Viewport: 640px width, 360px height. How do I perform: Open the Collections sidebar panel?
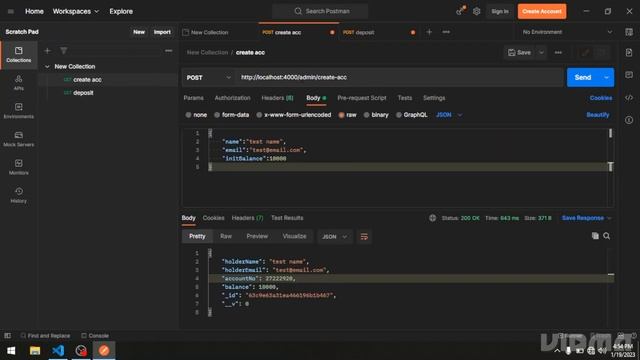coord(18,55)
